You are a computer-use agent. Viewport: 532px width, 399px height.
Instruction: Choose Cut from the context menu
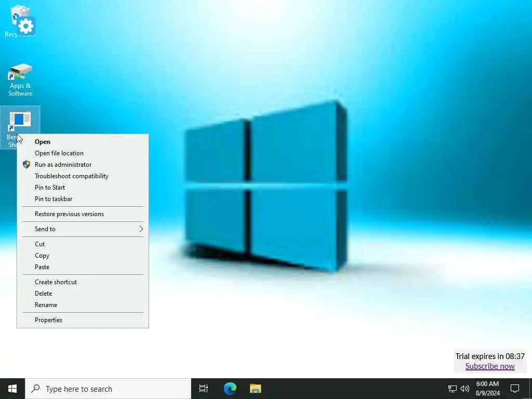(x=83, y=244)
